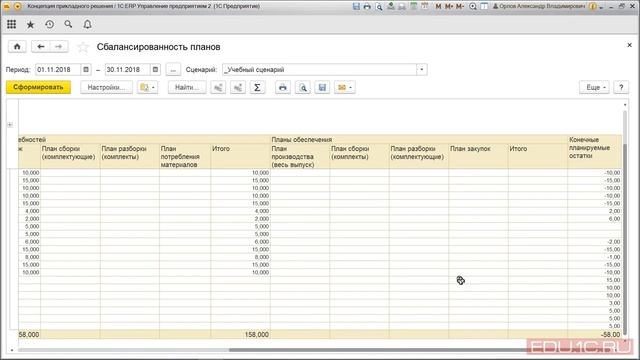Open help with question mark button
The image size is (640, 360).
pyautogui.click(x=621, y=87)
